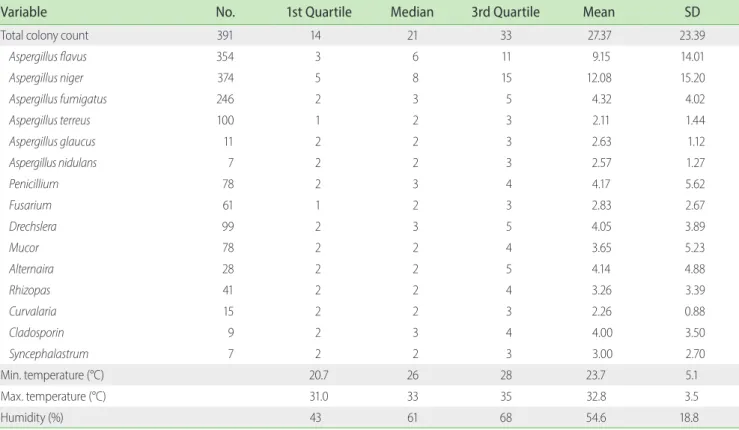The width and height of the screenshot is (739, 430).
Task: Click the Aspergillus fumigatus species name
Action: coord(58,99)
